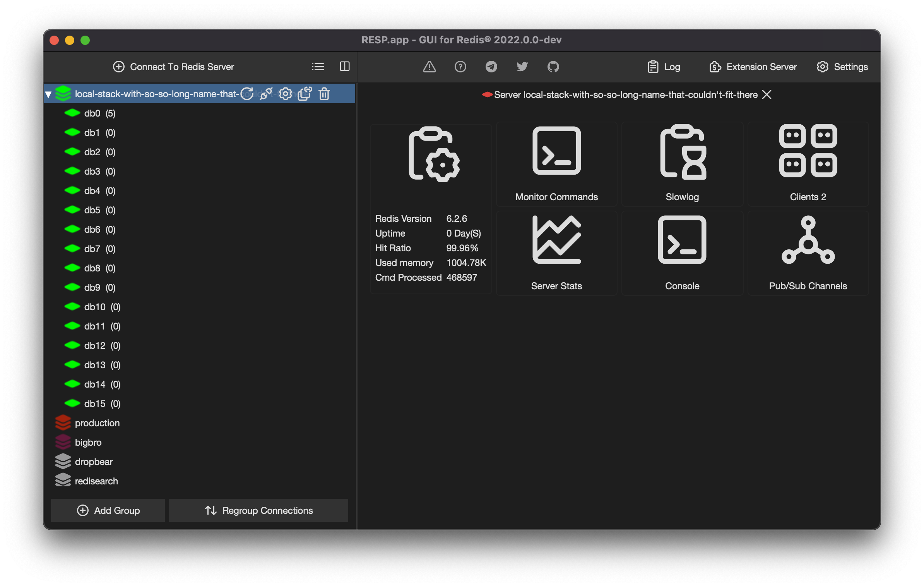
Task: Expand database db5 (0)
Action: 200,210
